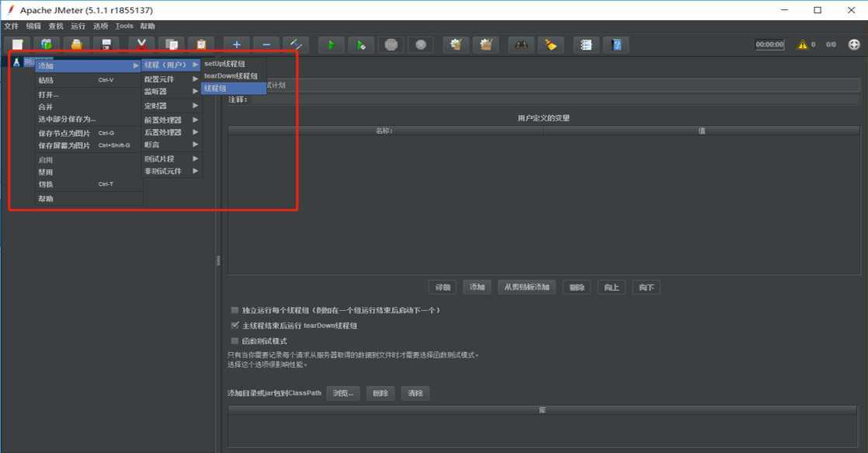The width and height of the screenshot is (868, 453).
Task: Shut down test using small grey circle
Action: [x=421, y=45]
